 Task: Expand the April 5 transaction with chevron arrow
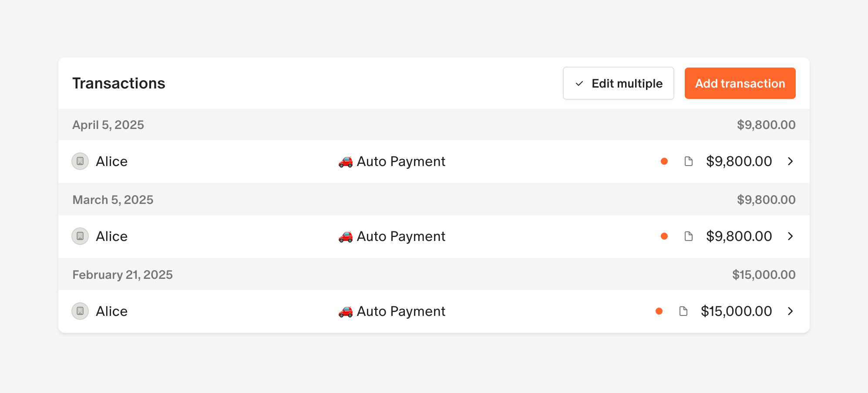coord(791,161)
